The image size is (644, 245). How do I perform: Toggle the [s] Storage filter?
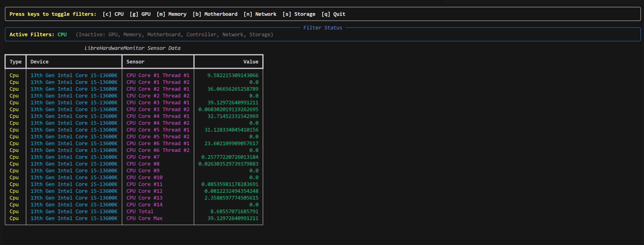pyautogui.click(x=299, y=14)
